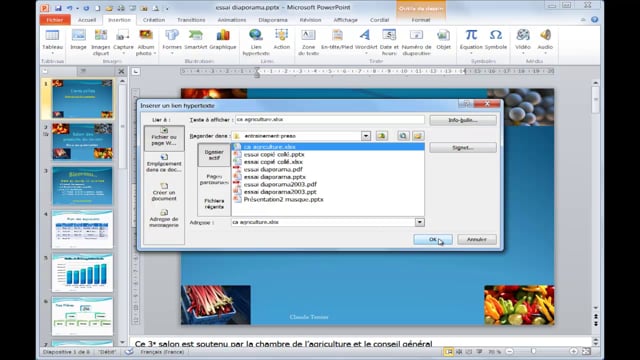Insert Numéro de diapositive
The image size is (640, 360).
point(416,42)
